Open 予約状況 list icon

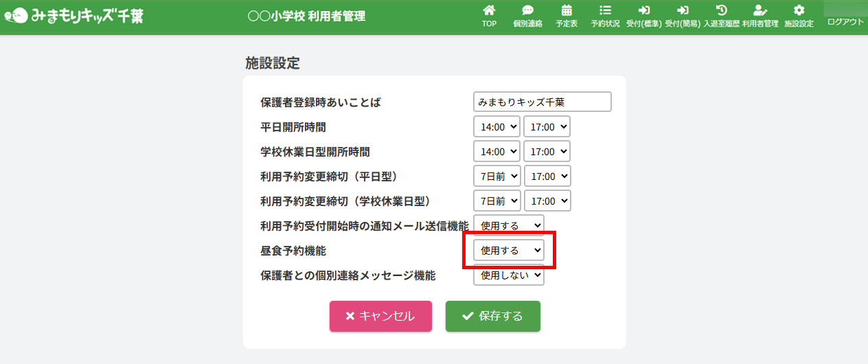[x=605, y=11]
